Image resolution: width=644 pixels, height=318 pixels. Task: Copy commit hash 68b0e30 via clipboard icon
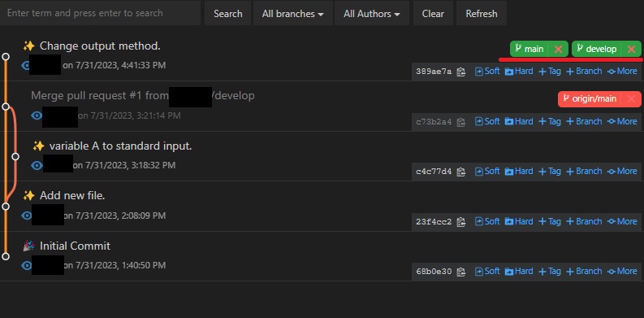click(460, 272)
